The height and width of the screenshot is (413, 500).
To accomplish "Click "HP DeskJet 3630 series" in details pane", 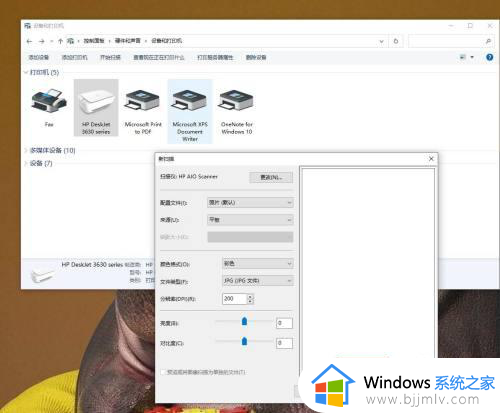I will pyautogui.click(x=92, y=265).
